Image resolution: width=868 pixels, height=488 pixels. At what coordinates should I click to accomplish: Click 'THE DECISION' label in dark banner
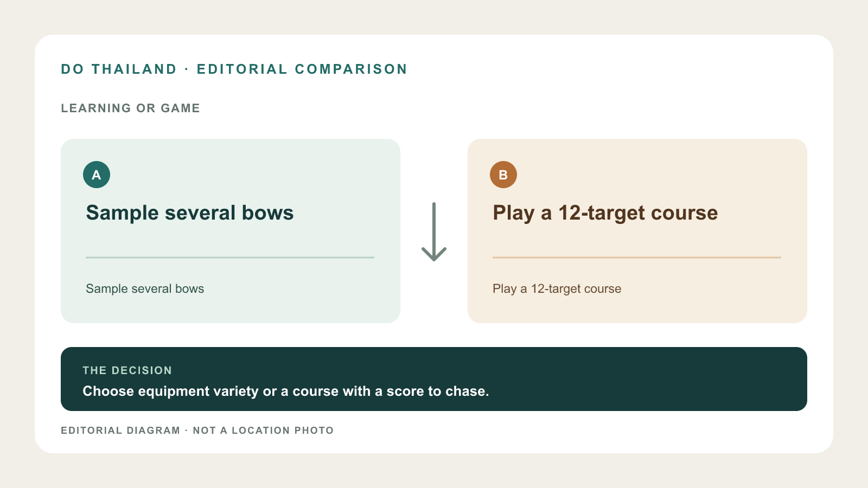[127, 370]
